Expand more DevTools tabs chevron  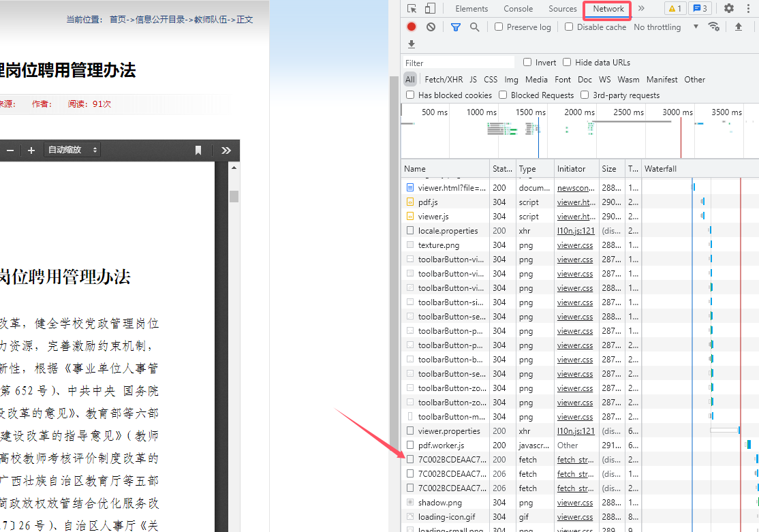641,9
